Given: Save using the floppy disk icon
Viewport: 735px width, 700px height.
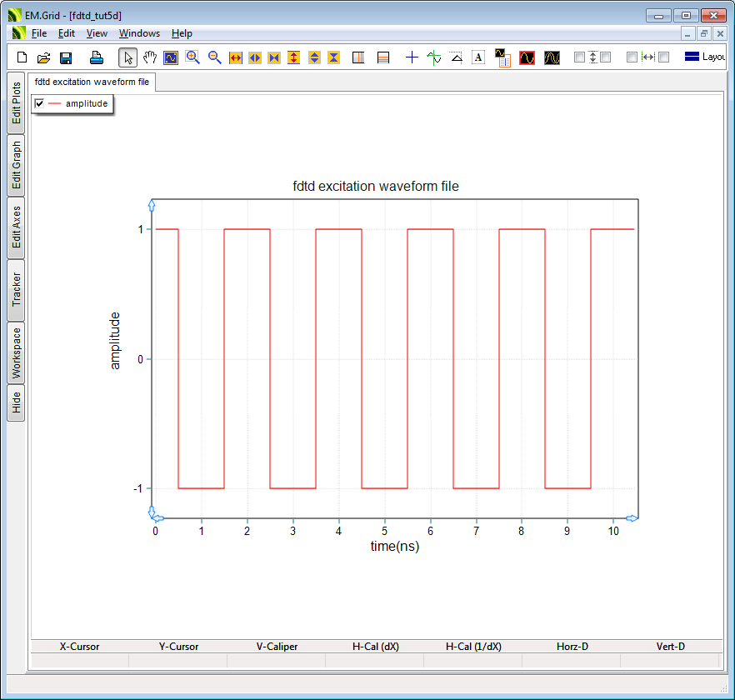Looking at the screenshot, I should coord(66,57).
